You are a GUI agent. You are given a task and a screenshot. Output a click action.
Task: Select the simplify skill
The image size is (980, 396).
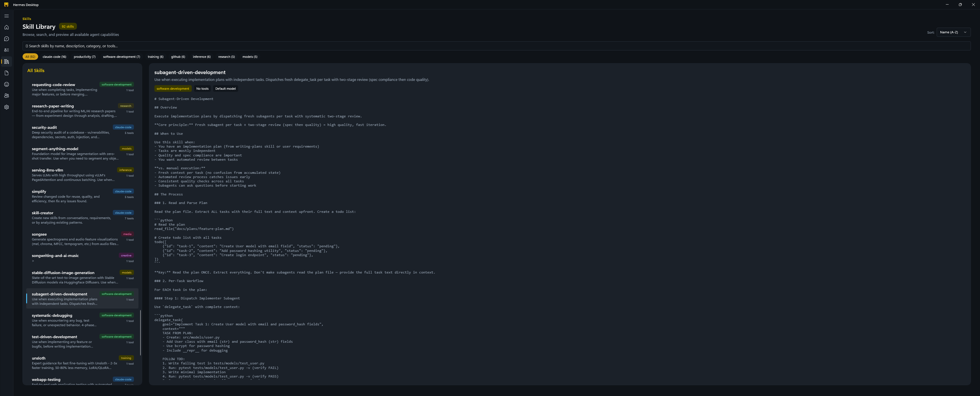pyautogui.click(x=83, y=196)
